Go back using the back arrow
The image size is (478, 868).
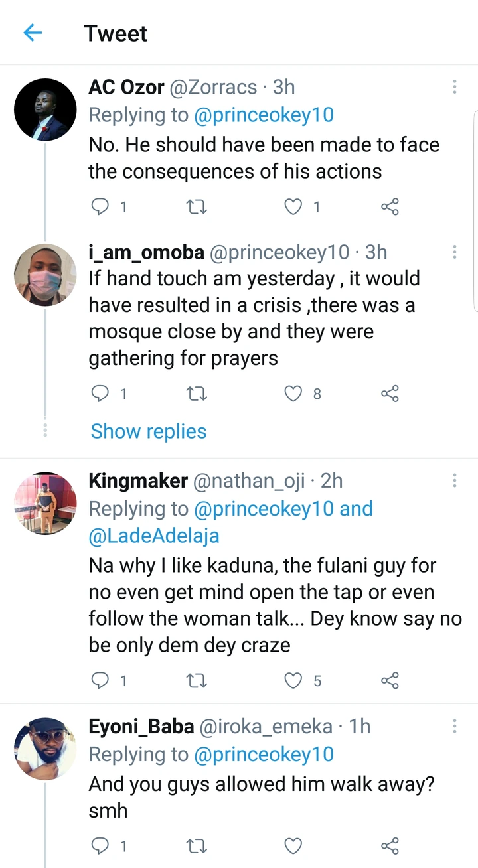(x=33, y=33)
